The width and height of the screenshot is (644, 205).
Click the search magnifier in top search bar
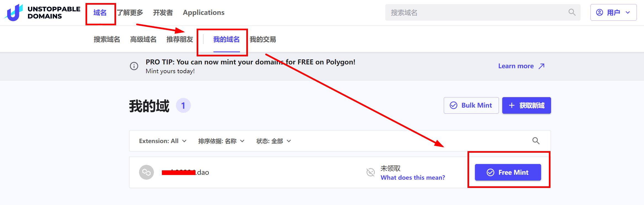point(572,12)
